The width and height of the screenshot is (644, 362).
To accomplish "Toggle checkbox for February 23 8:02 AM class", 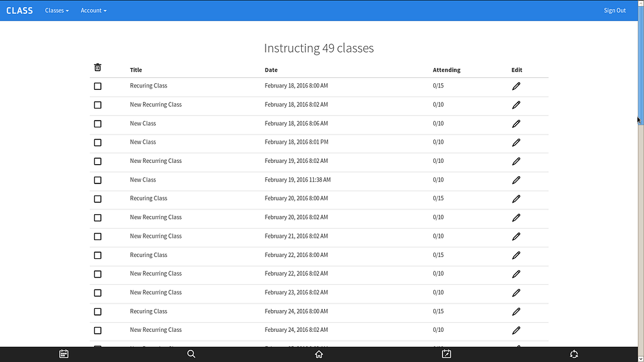I will coord(98,293).
